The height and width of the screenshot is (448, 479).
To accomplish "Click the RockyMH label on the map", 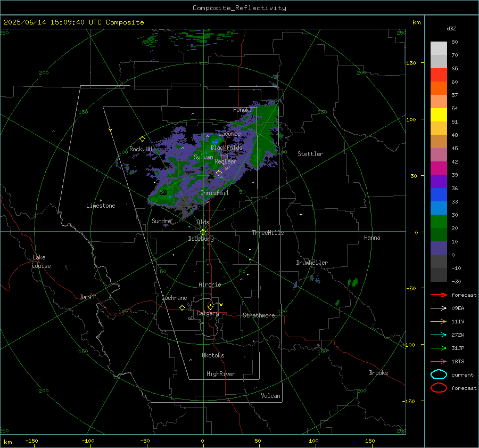I will coord(141,149).
